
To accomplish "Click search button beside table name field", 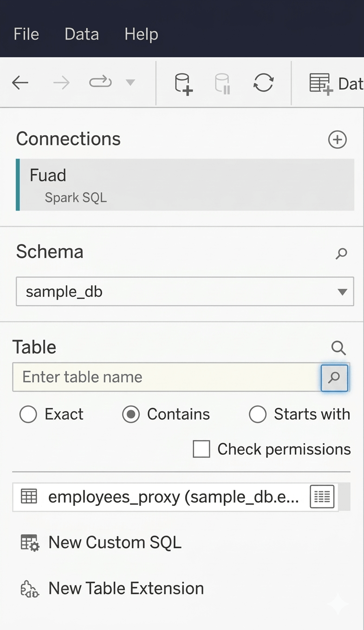I will point(334,377).
